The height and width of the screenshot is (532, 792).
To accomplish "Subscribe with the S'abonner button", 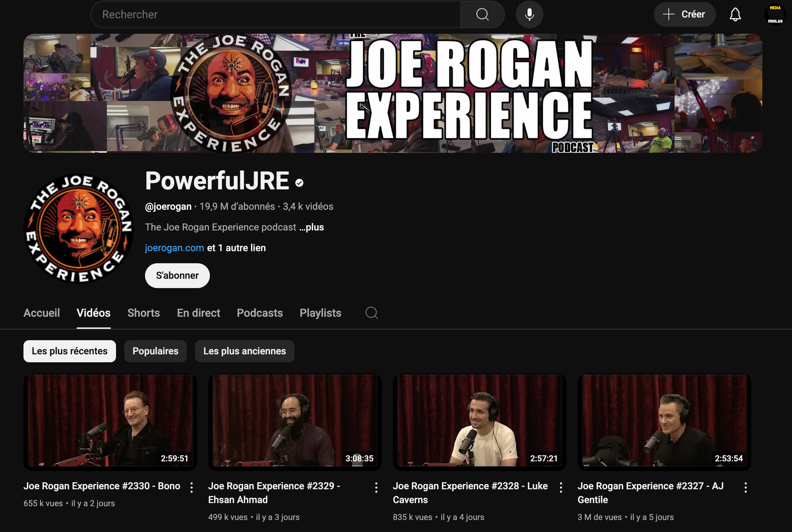I will pos(177,275).
